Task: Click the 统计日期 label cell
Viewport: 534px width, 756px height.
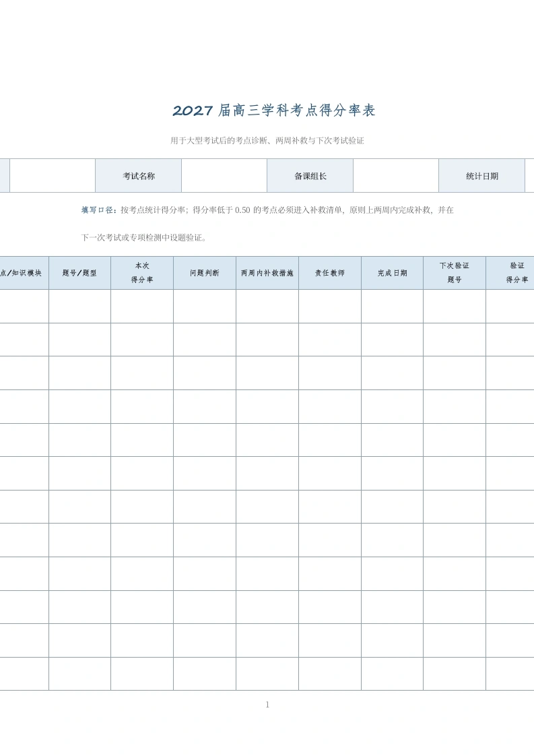Action: pos(482,176)
